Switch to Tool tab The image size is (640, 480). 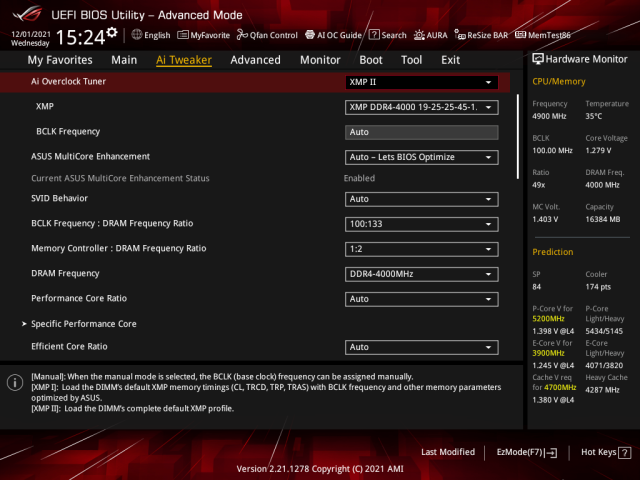point(411,60)
